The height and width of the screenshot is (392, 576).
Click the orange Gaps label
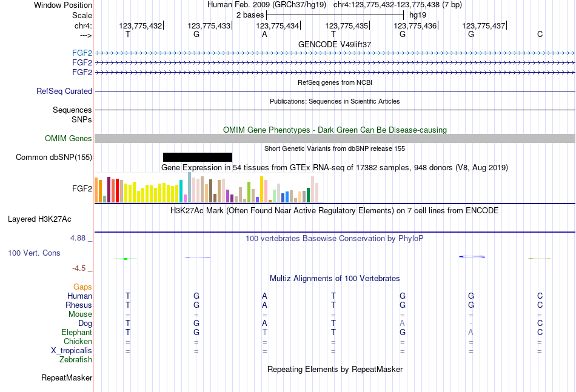82,287
